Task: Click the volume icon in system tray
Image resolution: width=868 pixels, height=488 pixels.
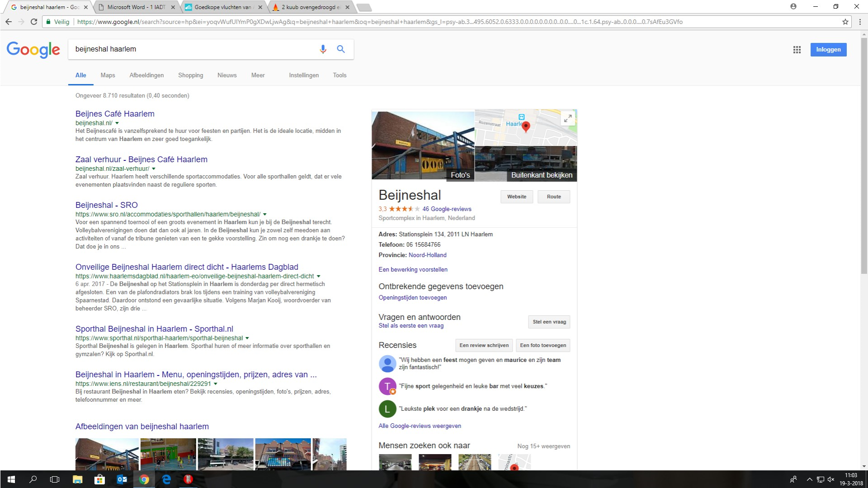Action: (x=831, y=479)
